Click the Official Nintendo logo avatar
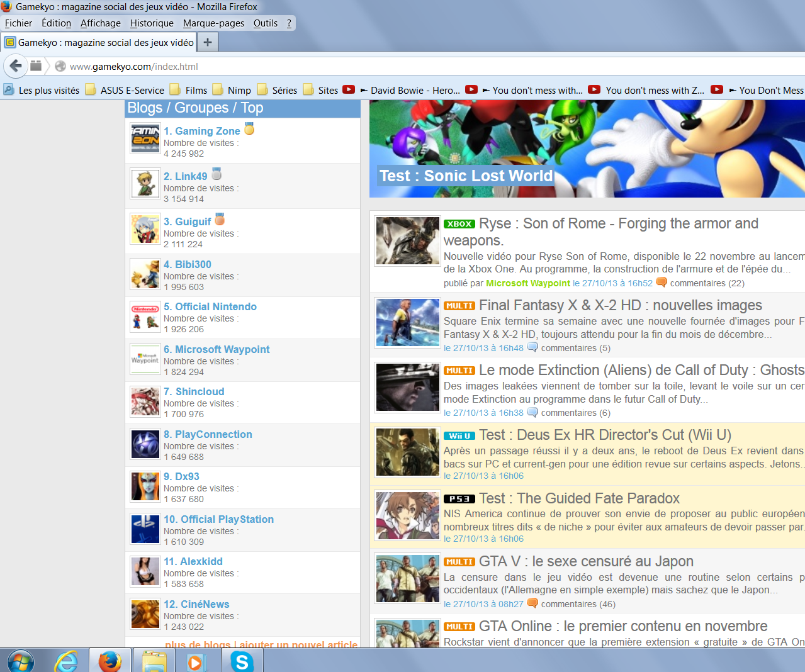 tap(145, 316)
